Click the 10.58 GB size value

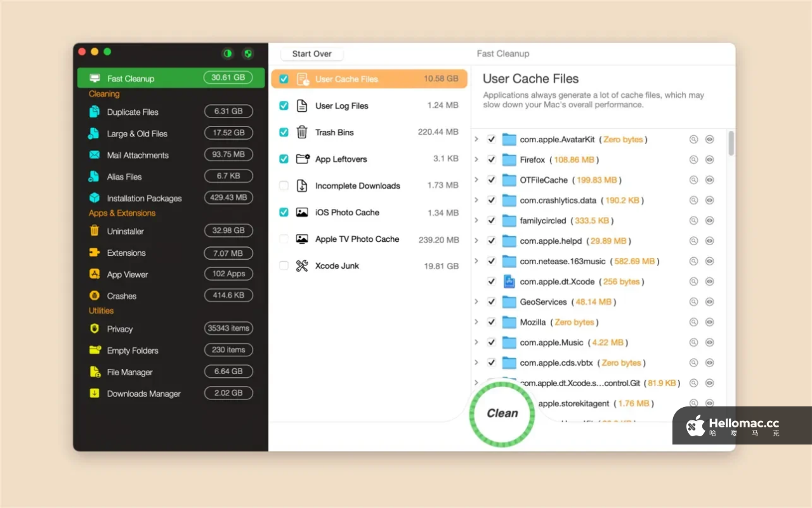point(441,79)
